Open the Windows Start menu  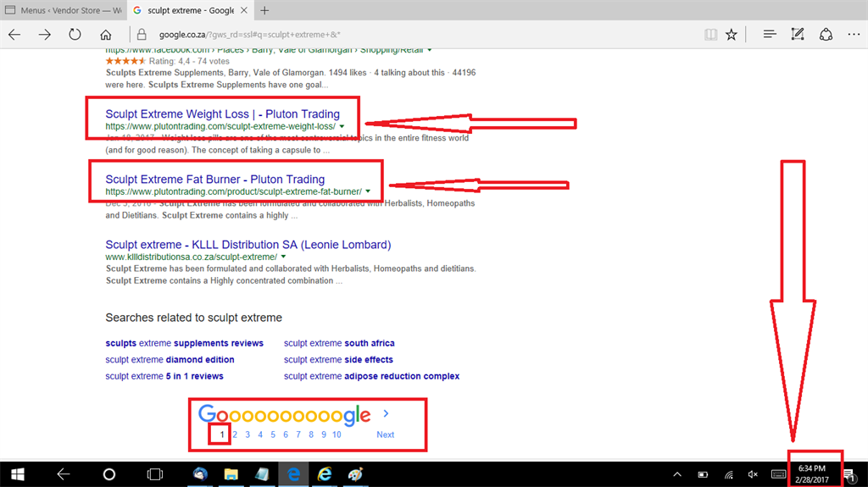pos(17,474)
